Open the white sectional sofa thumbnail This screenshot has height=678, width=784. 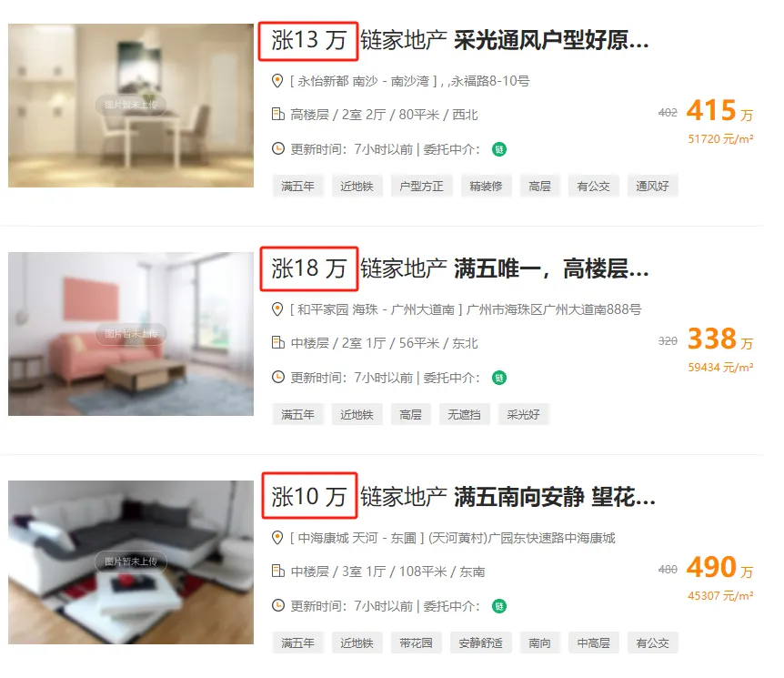coord(130,562)
